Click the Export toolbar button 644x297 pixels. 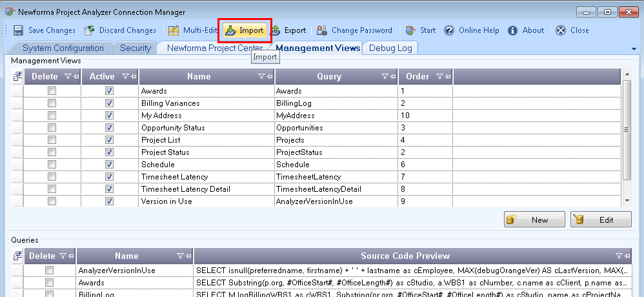tap(288, 30)
